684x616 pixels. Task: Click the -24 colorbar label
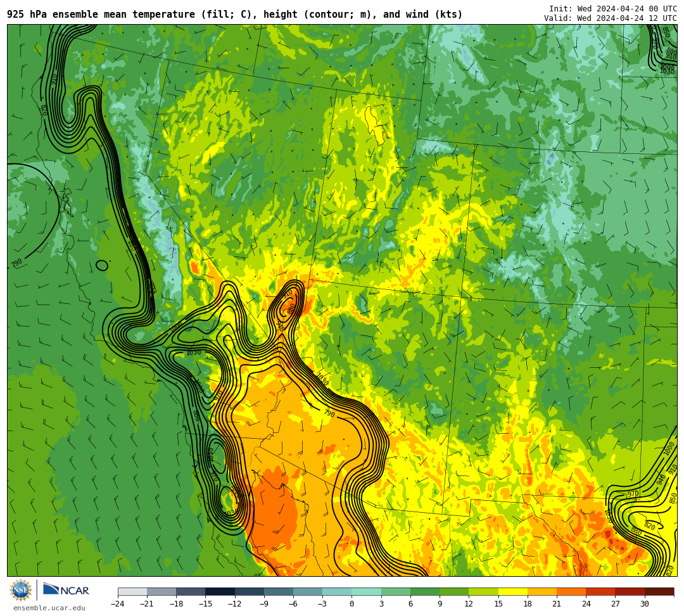click(x=118, y=604)
